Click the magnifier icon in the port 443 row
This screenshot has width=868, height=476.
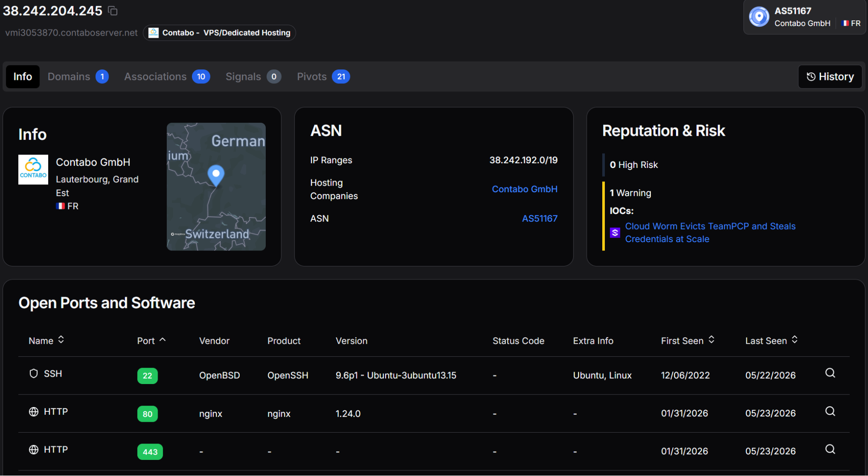[830, 449]
